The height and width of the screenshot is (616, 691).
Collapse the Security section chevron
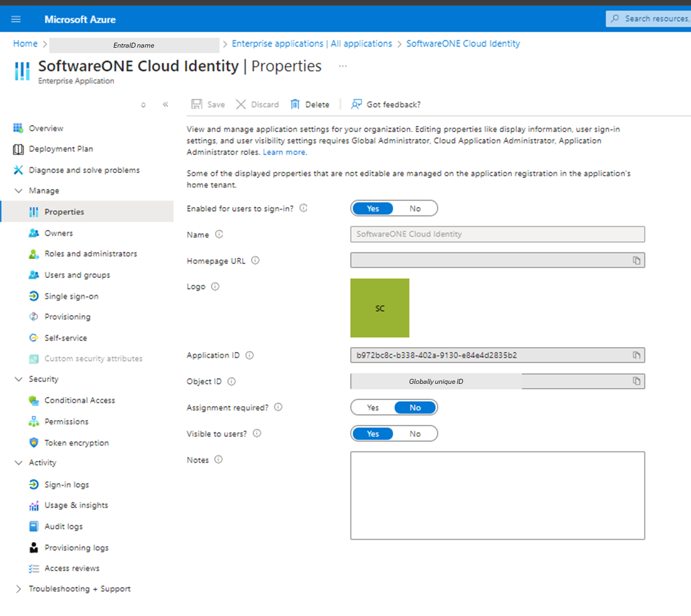[19, 379]
